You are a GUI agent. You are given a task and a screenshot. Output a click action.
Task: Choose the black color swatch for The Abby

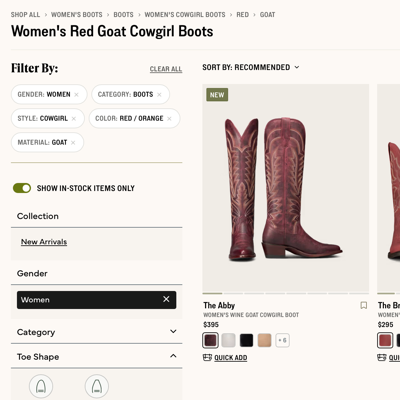pyautogui.click(x=246, y=340)
